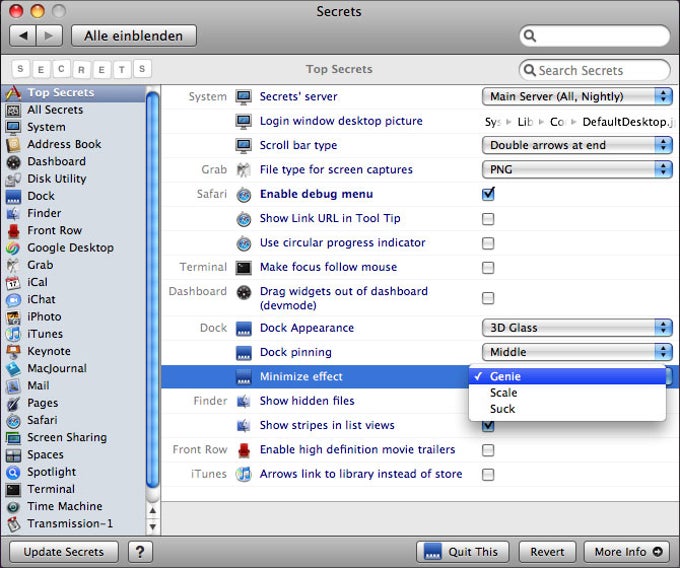The image size is (680, 568).
Task: Choose Dashboard icon in sidebar
Action: pyautogui.click(x=13, y=162)
